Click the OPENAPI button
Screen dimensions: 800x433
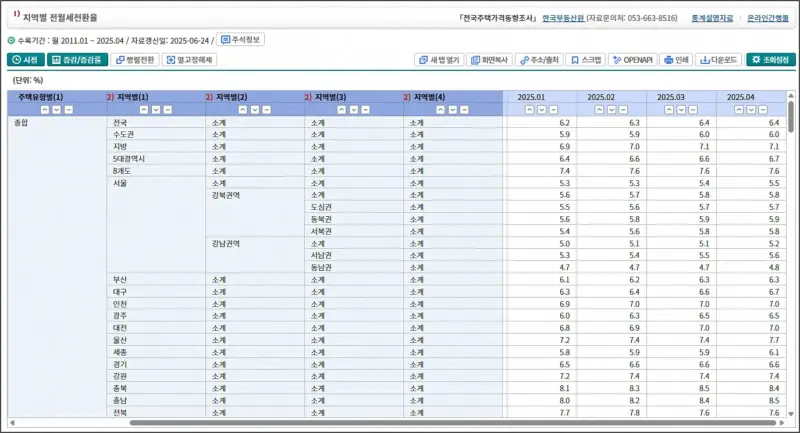[633, 60]
